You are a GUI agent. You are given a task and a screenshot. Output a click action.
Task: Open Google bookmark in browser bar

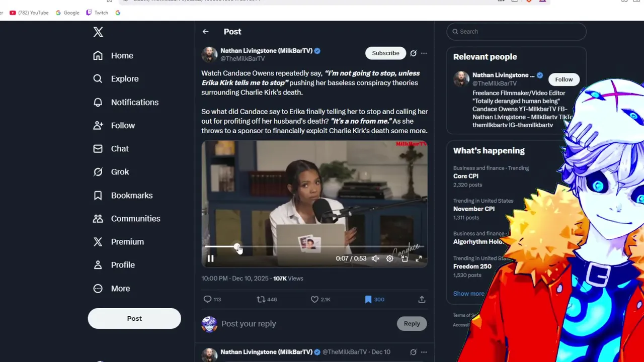(x=67, y=13)
